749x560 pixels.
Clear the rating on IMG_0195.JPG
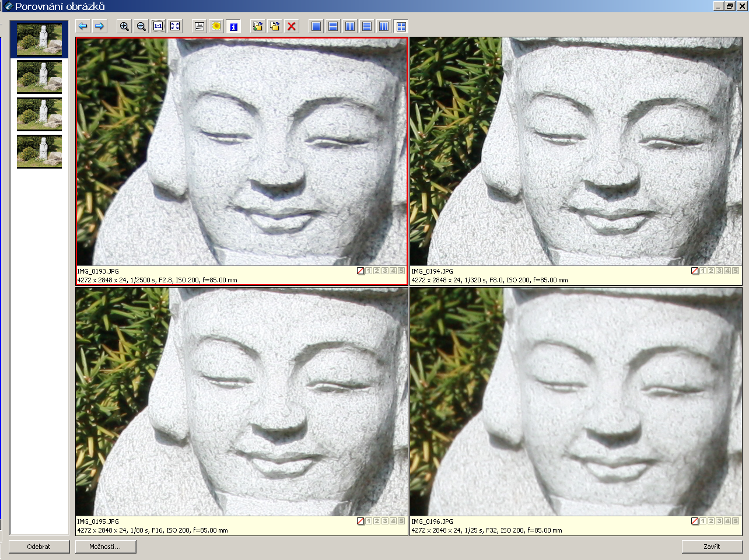coord(360,521)
